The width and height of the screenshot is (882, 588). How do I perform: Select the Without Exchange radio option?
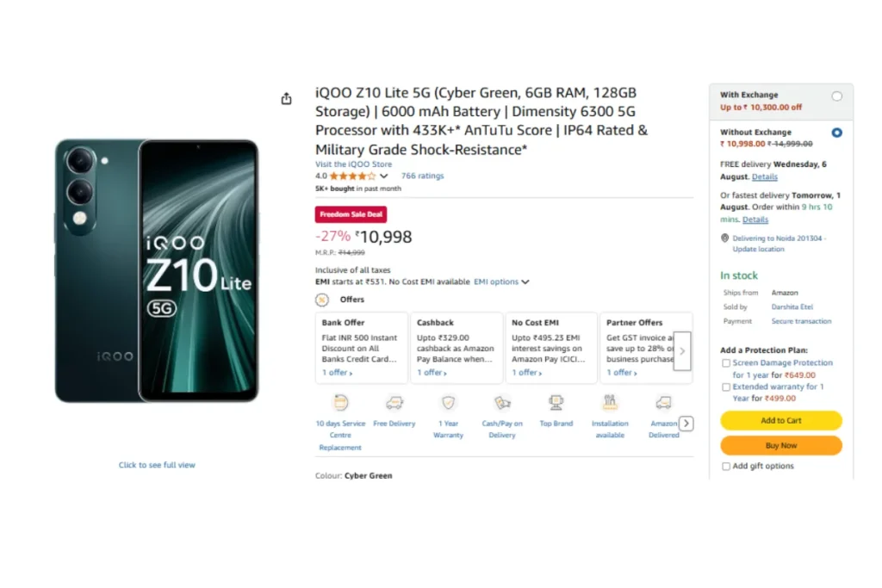837,133
